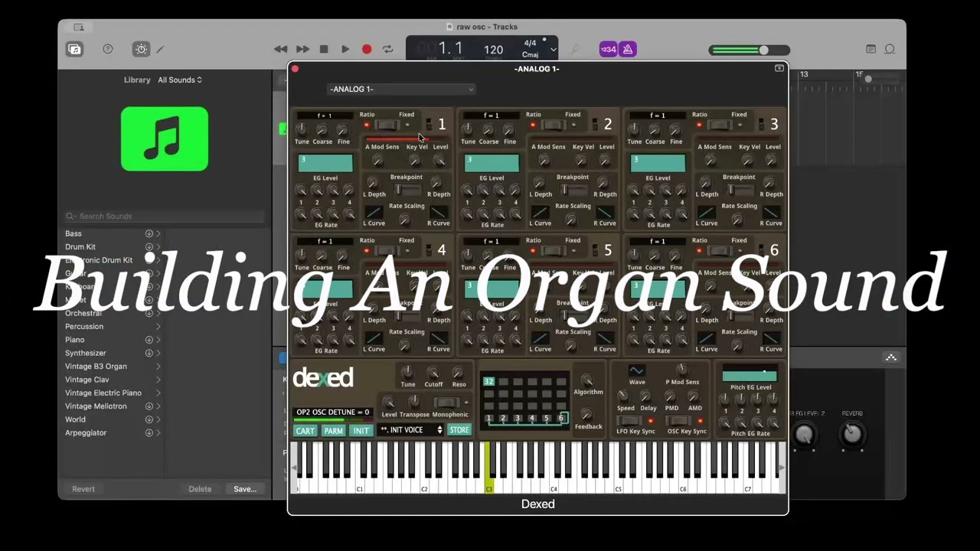Image resolution: width=980 pixels, height=551 pixels.
Task: Start playback with the Play button
Action: point(345,49)
